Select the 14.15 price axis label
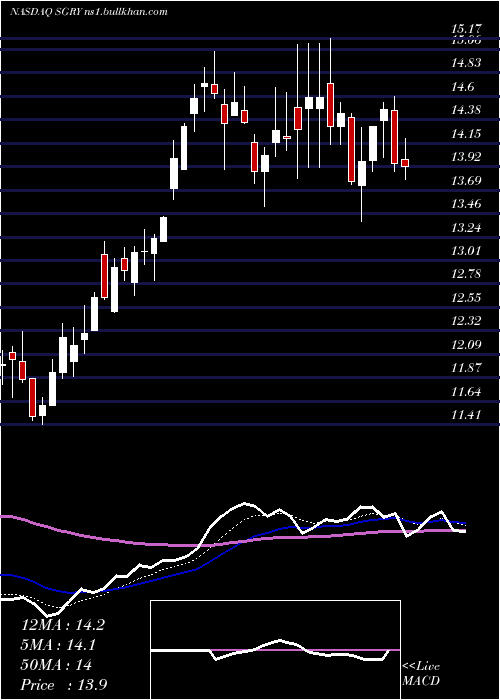 [x=466, y=133]
